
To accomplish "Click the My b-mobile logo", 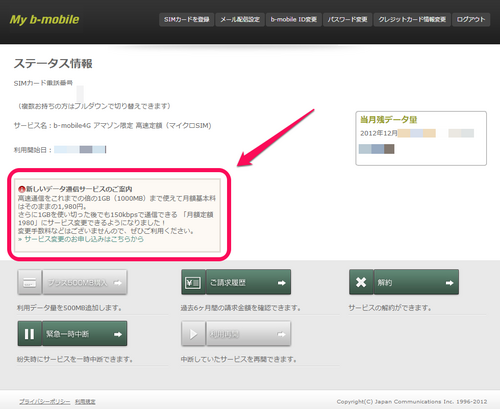I will (x=44, y=19).
